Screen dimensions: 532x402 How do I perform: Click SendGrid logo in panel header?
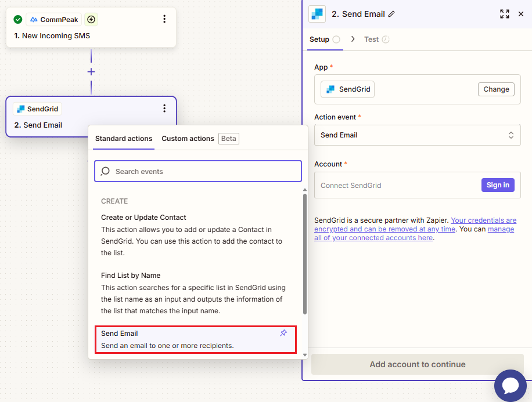pos(317,14)
